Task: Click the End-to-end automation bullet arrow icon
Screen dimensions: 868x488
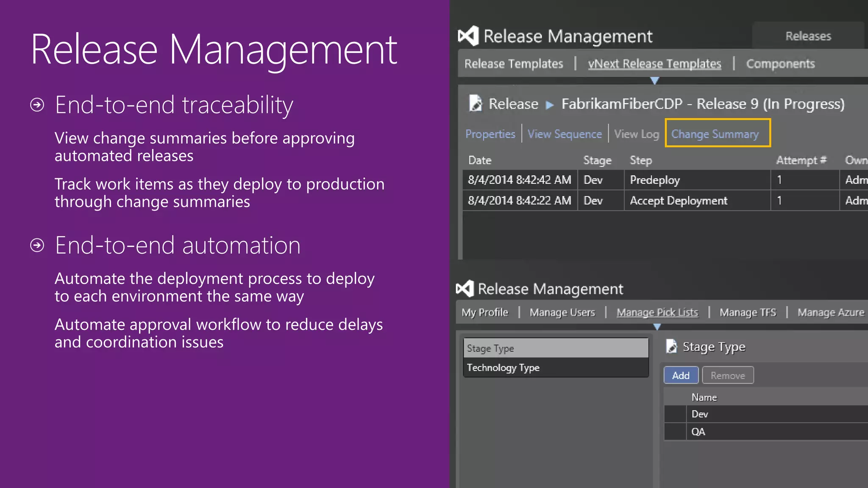Action: pos(37,245)
